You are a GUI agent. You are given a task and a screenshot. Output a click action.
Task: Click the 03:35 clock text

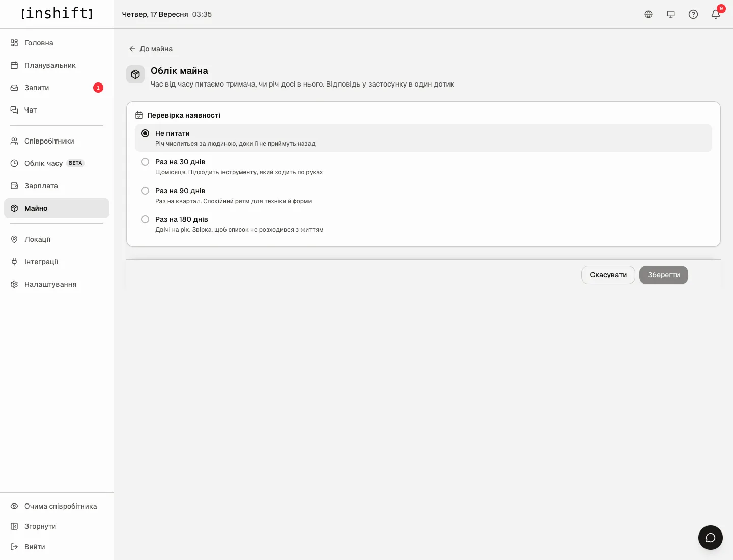202,14
